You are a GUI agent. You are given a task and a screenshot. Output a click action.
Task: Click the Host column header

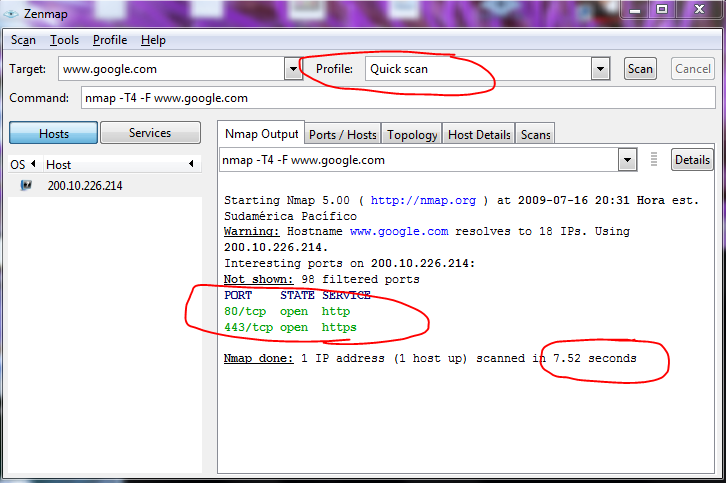pos(122,164)
